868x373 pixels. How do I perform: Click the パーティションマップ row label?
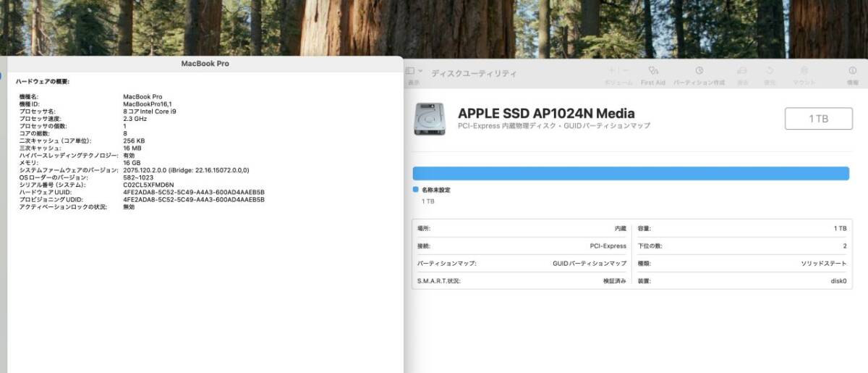point(446,263)
